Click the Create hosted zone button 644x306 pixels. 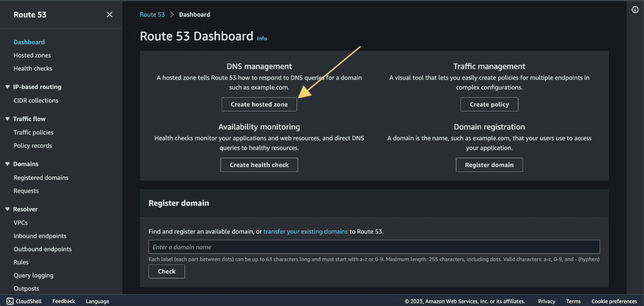click(259, 104)
